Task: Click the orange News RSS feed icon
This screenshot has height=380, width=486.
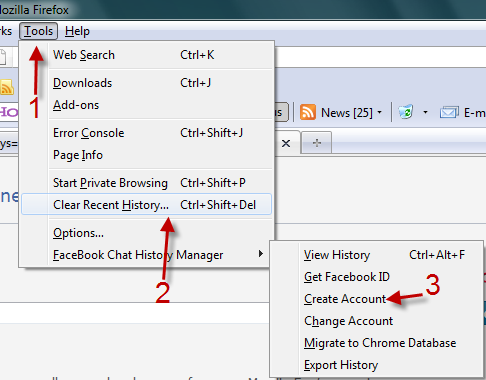Action: click(308, 112)
